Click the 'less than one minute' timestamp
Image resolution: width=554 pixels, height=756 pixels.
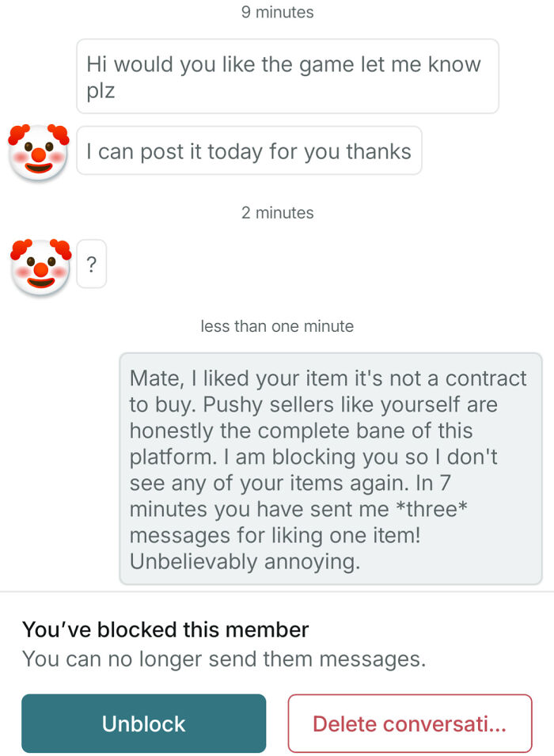coord(277,325)
